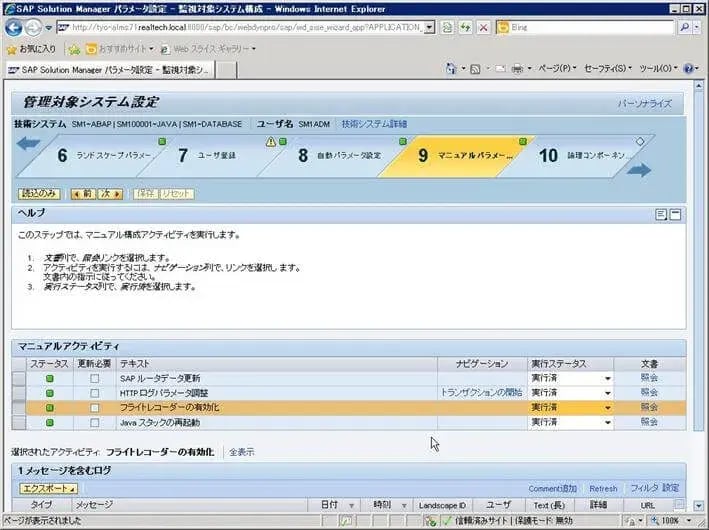Sort the 日付 column with its arrow
This screenshot has width=709, height=530.
click(x=351, y=505)
